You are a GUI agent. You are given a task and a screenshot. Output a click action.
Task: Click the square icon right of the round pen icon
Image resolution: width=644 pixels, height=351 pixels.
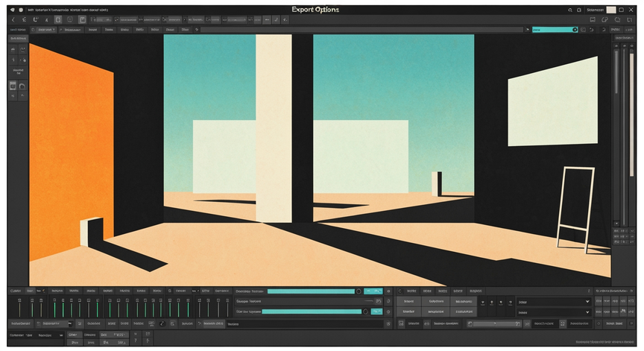(x=172, y=324)
